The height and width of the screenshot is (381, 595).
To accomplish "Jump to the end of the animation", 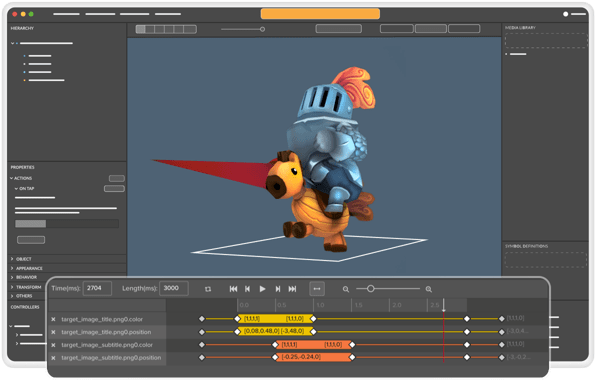I will click(292, 289).
